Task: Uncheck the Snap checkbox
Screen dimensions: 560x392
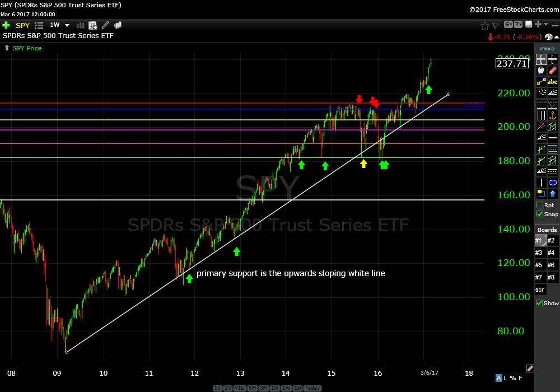Action: [x=540, y=214]
